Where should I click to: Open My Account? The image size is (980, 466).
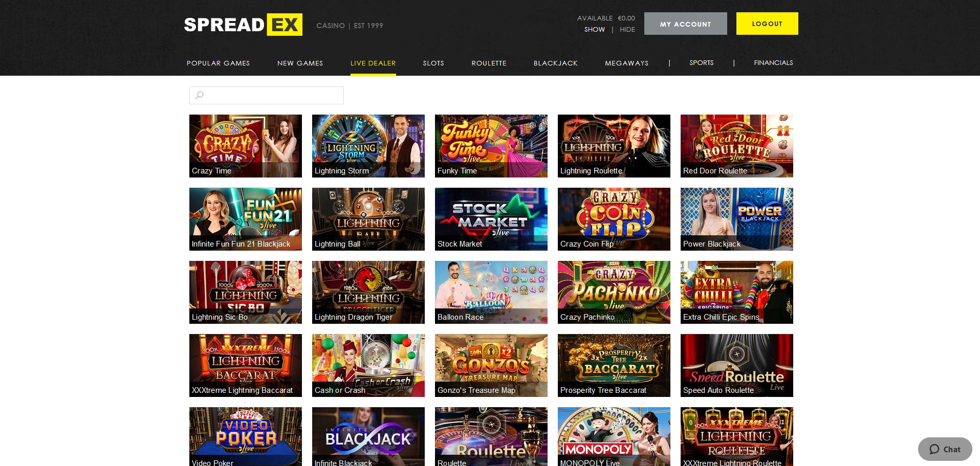pyautogui.click(x=685, y=24)
